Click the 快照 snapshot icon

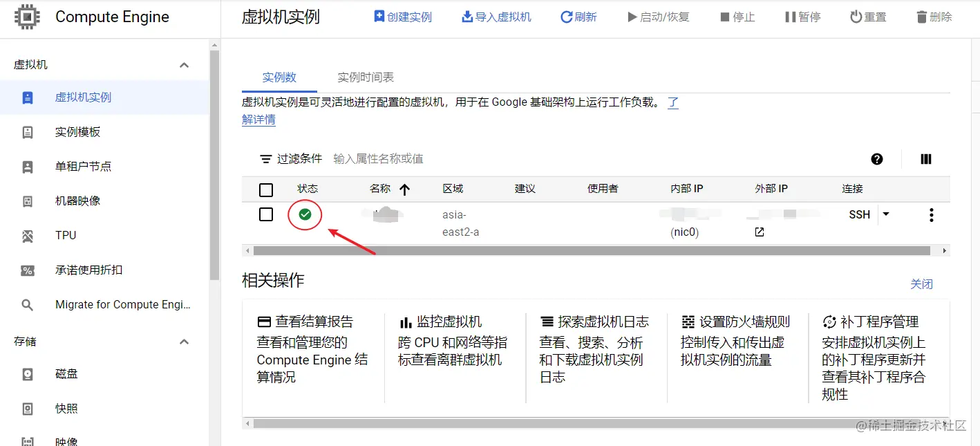click(x=28, y=409)
